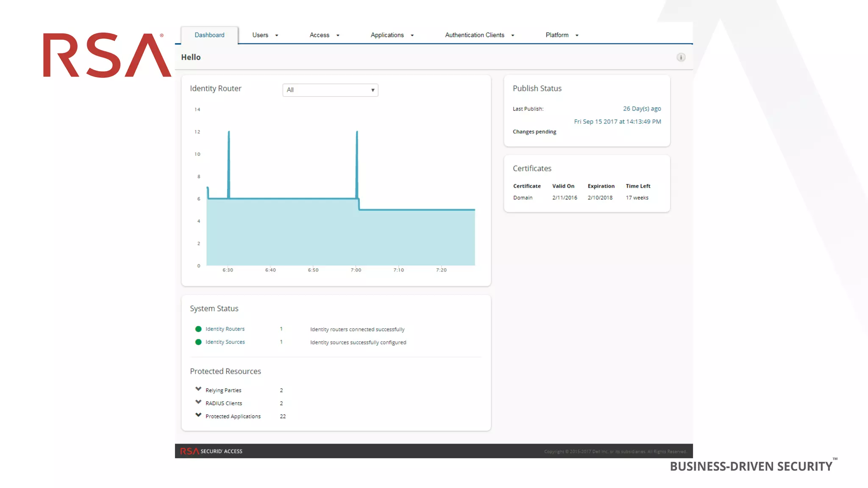Open the info icon beside Hello
This screenshot has width=868, height=488.
tap(681, 57)
